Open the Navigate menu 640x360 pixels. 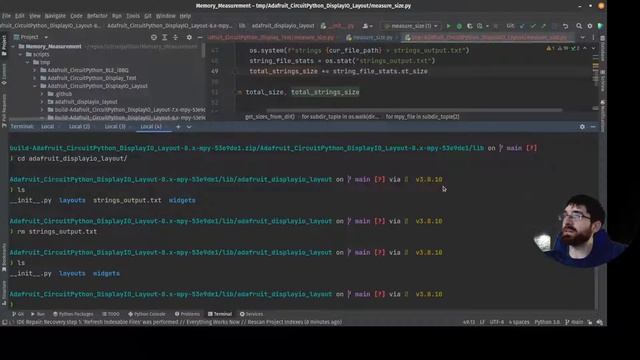(x=55, y=16)
